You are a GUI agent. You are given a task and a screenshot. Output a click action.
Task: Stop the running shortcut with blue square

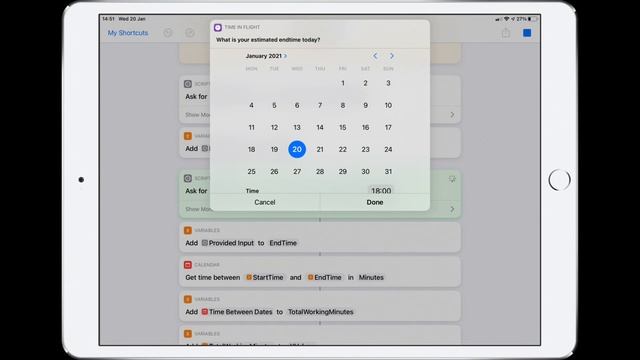tap(527, 33)
